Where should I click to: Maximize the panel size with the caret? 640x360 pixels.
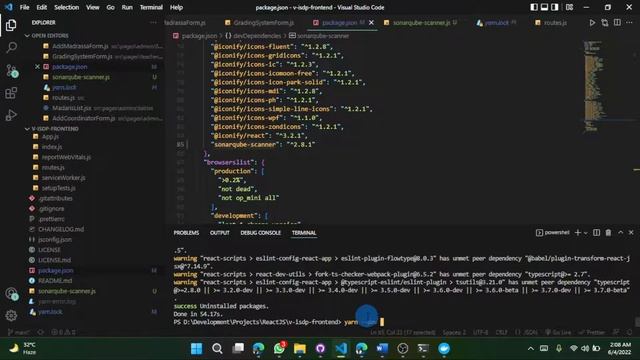point(620,233)
